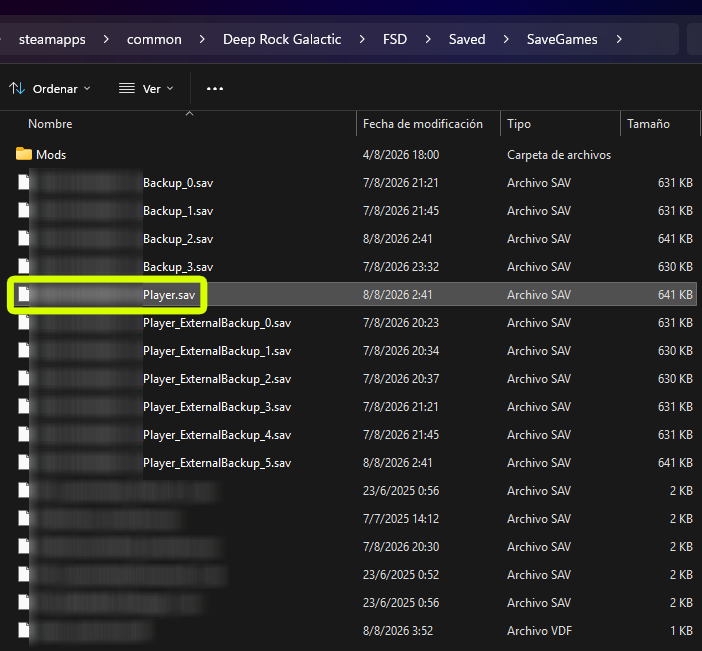702x651 pixels.
Task: Go to the Saved breadcrumb folder
Action: coord(467,39)
